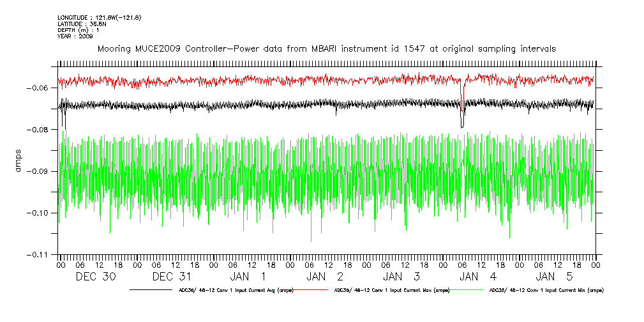The width and height of the screenshot is (644, 322).
Task: Click the DEC 31 date label
Action: tap(172, 277)
